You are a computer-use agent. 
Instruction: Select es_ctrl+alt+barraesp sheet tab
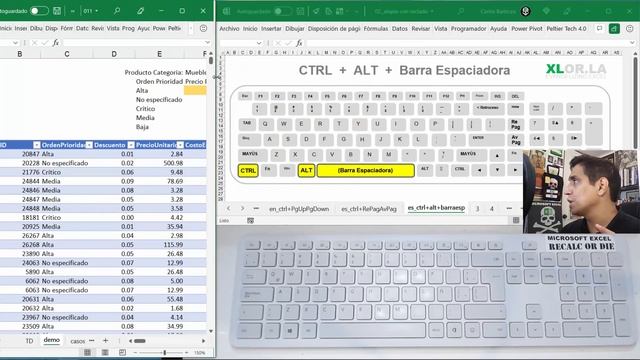[436, 208]
